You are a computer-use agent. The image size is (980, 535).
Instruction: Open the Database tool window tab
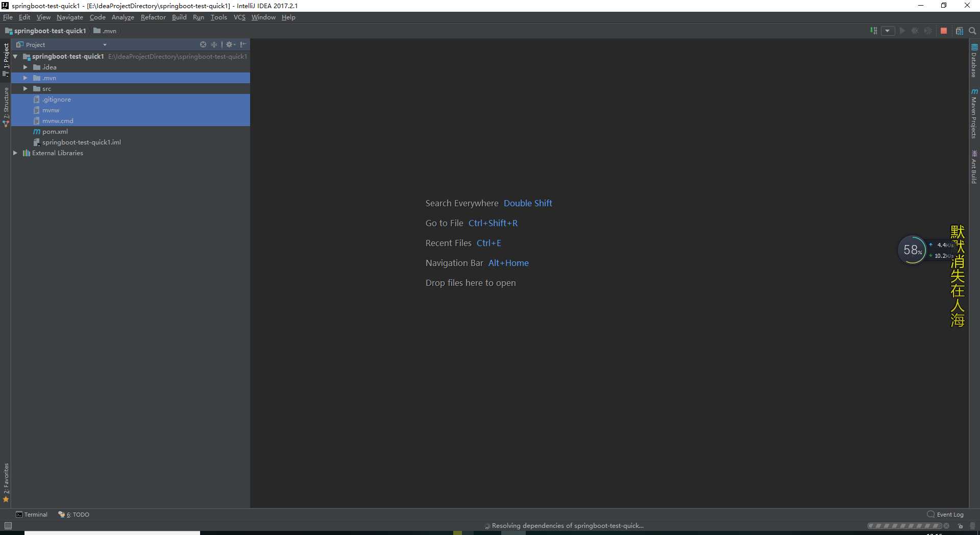[x=974, y=60]
